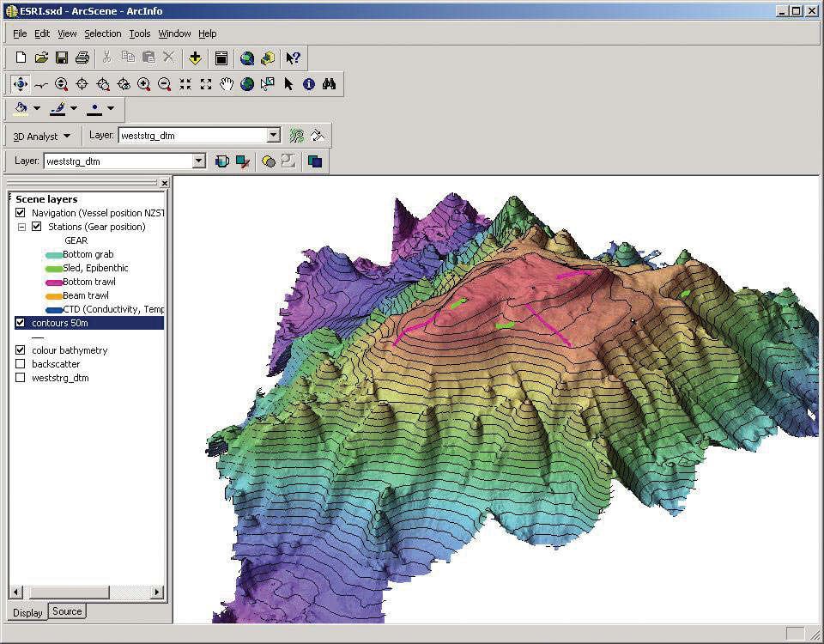The height and width of the screenshot is (644, 824).
Task: Open the Selection menu
Action: [x=102, y=33]
